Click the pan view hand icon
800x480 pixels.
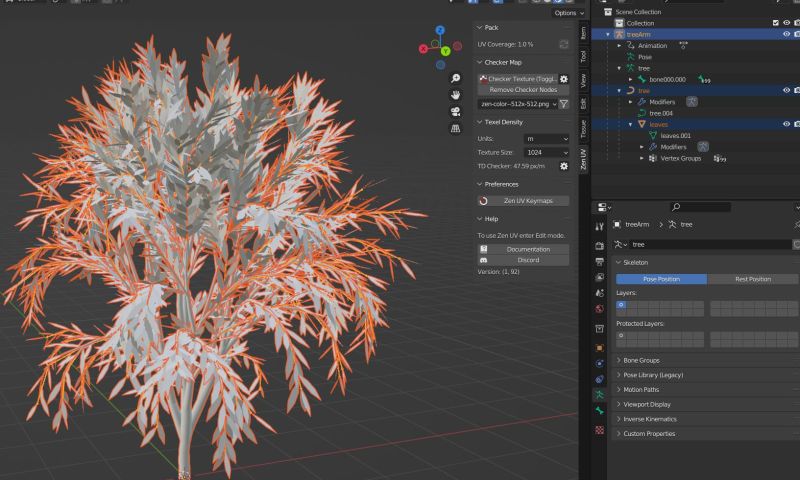455,95
